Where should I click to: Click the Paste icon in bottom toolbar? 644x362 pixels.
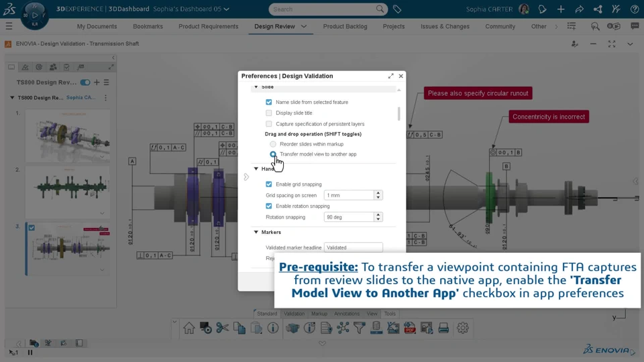click(x=256, y=328)
